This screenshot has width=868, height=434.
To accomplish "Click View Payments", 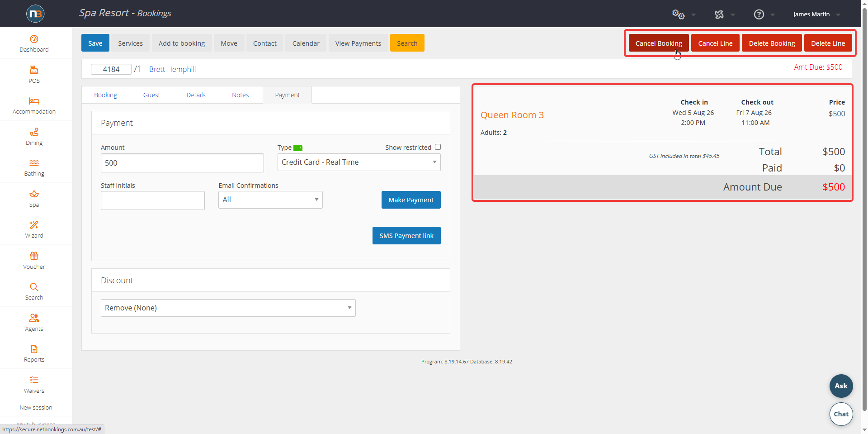I will pos(358,43).
